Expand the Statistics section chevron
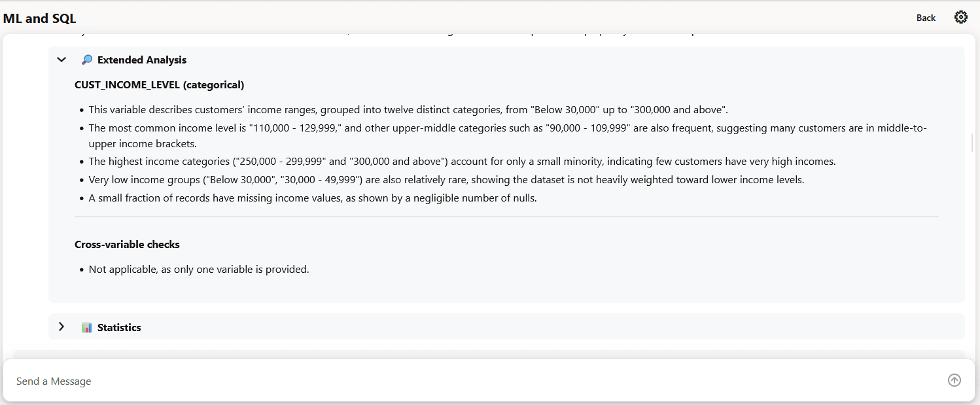 tap(61, 326)
